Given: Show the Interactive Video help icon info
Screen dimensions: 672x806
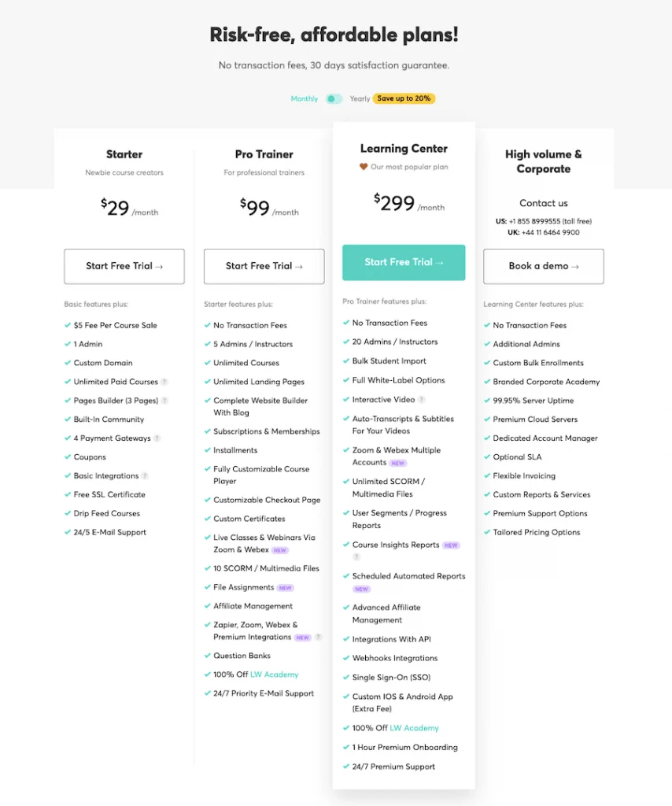Looking at the screenshot, I should click(x=421, y=400).
